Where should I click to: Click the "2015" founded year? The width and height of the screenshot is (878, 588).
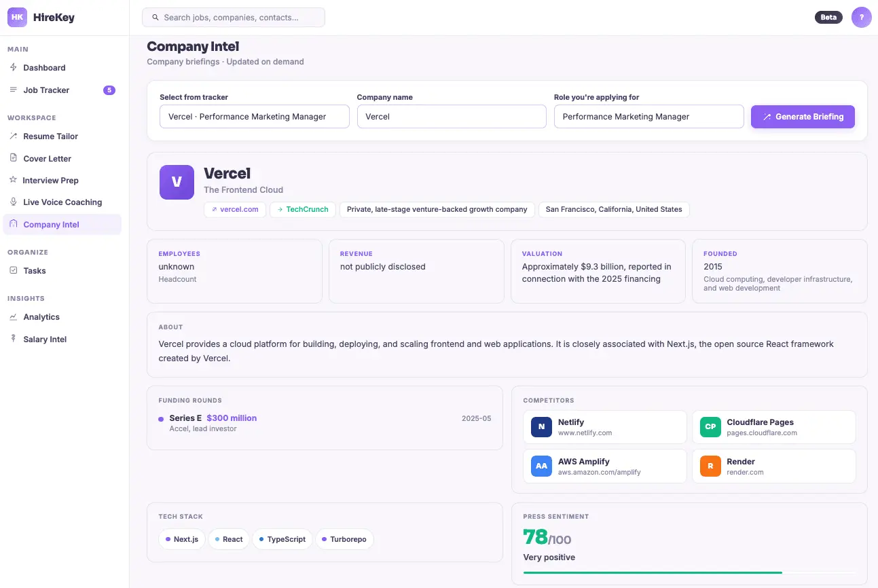click(x=713, y=266)
